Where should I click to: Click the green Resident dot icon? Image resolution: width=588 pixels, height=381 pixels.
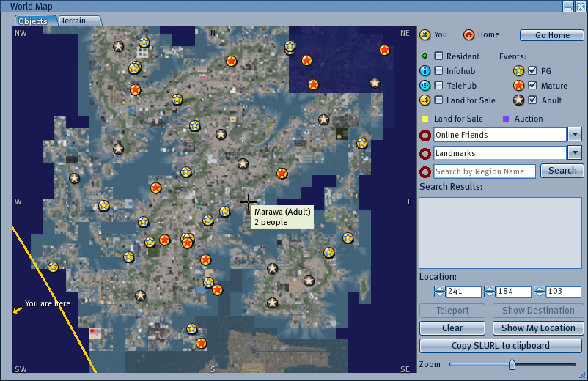point(425,56)
